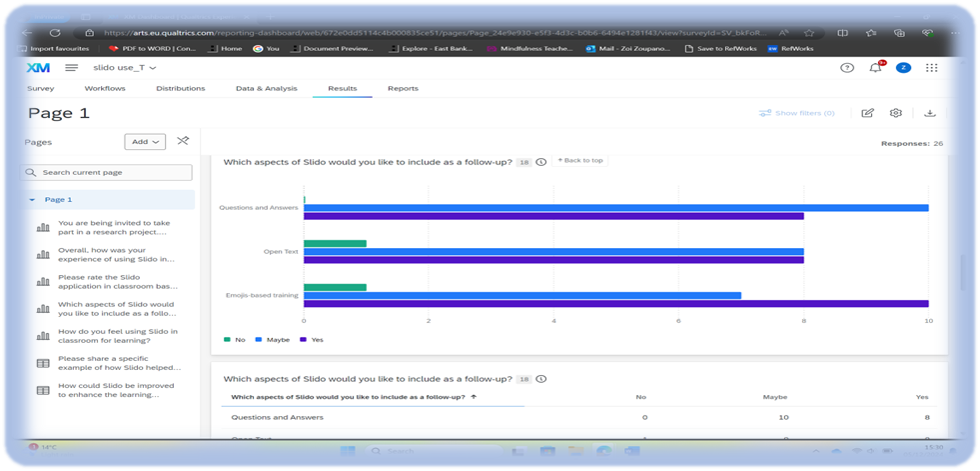The height and width of the screenshot is (471, 980).
Task: Switch to the Survey tab
Action: [x=41, y=89]
